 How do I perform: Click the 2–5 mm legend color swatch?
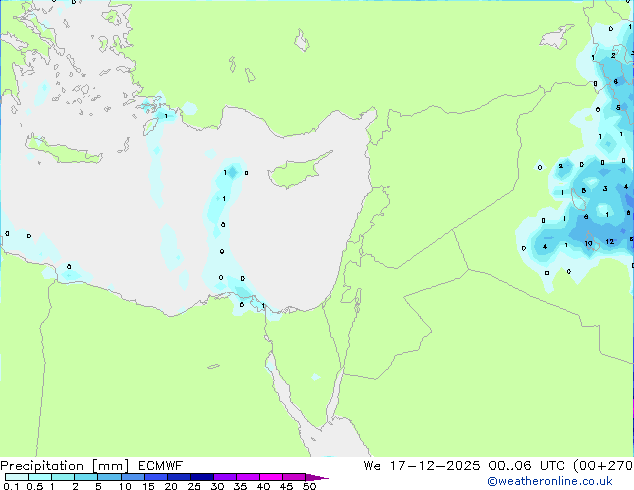[86, 477]
